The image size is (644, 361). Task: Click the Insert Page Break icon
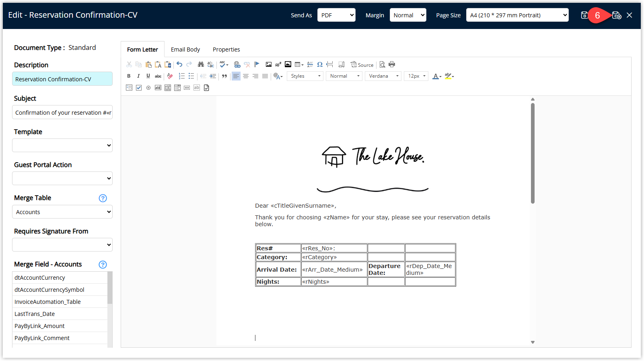pyautogui.click(x=330, y=64)
